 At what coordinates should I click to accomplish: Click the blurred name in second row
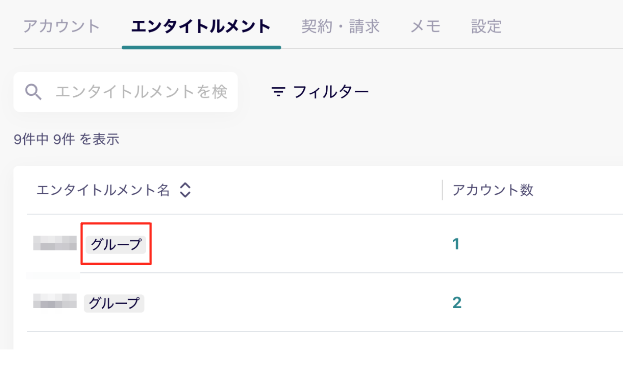click(55, 301)
